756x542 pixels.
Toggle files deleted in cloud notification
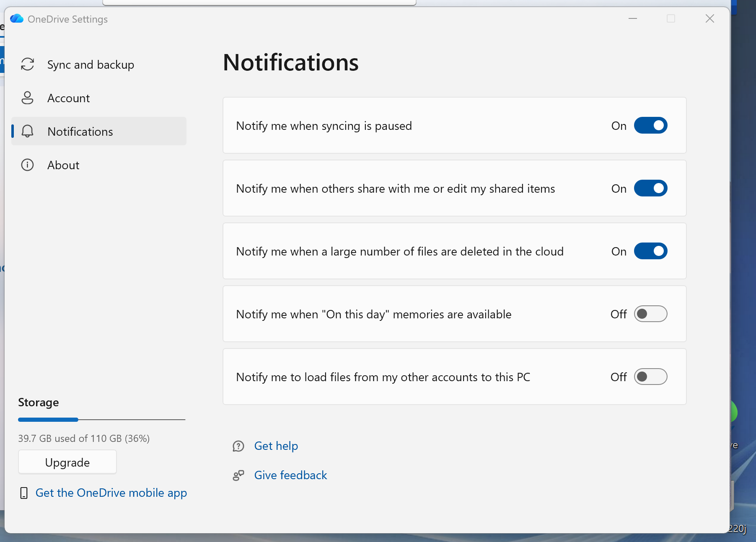tap(650, 251)
